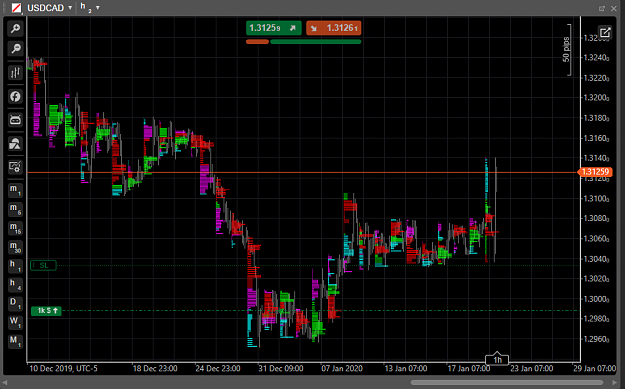Open the h2 timeframe dropdown
The width and height of the screenshot is (625, 389).
pyautogui.click(x=98, y=8)
